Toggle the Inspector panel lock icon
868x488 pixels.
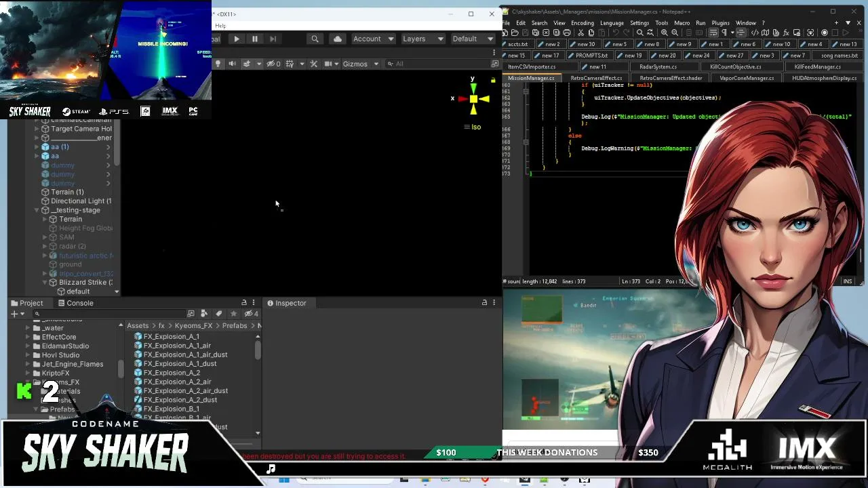[484, 303]
